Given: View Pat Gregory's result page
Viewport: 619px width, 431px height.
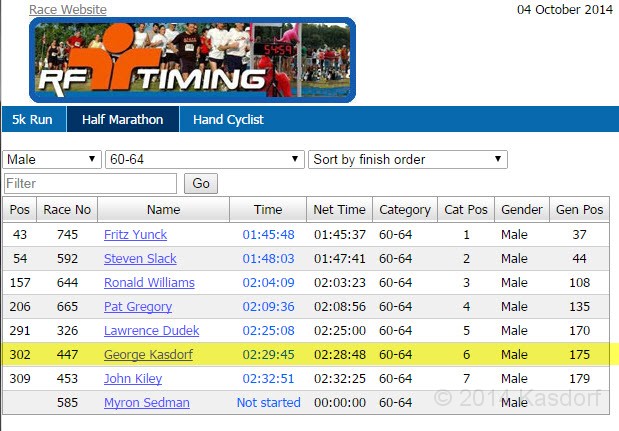Looking at the screenshot, I should tap(138, 307).
